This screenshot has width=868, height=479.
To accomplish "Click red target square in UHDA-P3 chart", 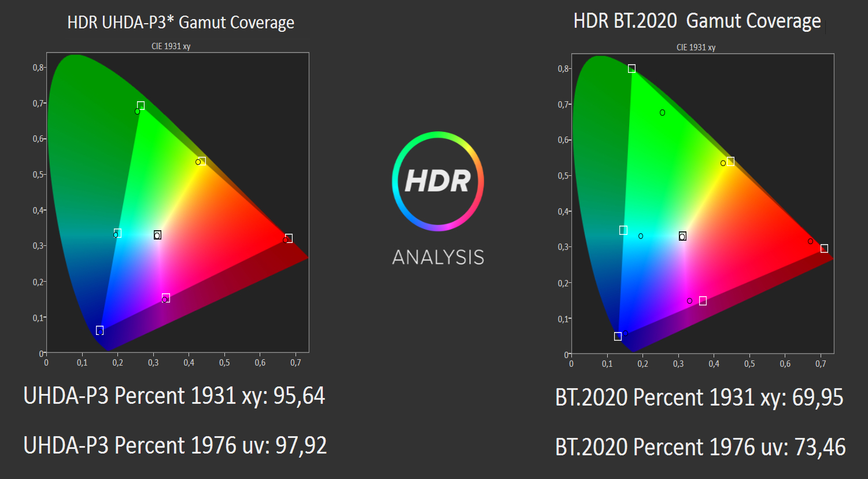I will (x=289, y=238).
